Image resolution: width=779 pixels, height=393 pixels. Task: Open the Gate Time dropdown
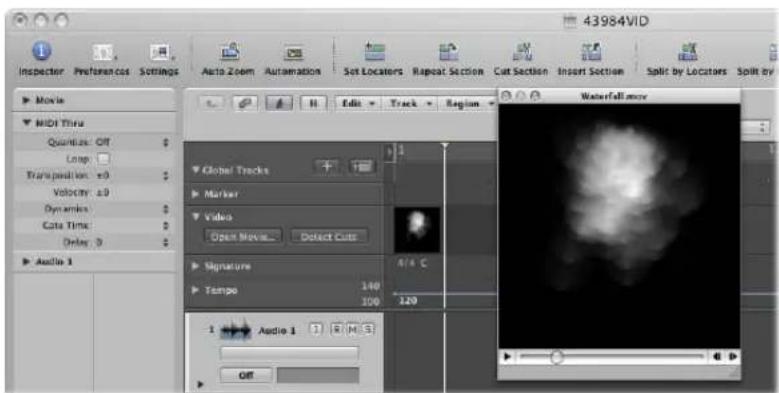click(165, 226)
